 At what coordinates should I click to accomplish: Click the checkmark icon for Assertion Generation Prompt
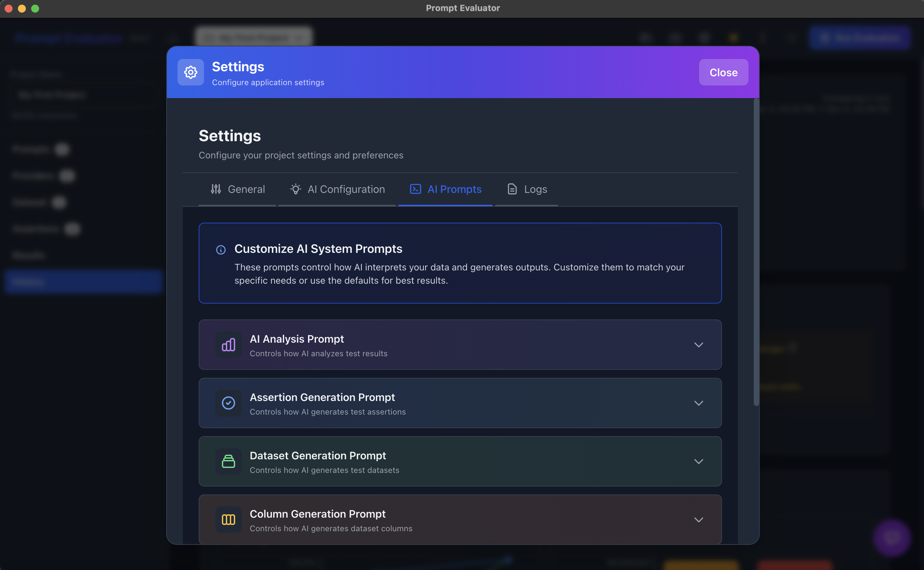(228, 403)
